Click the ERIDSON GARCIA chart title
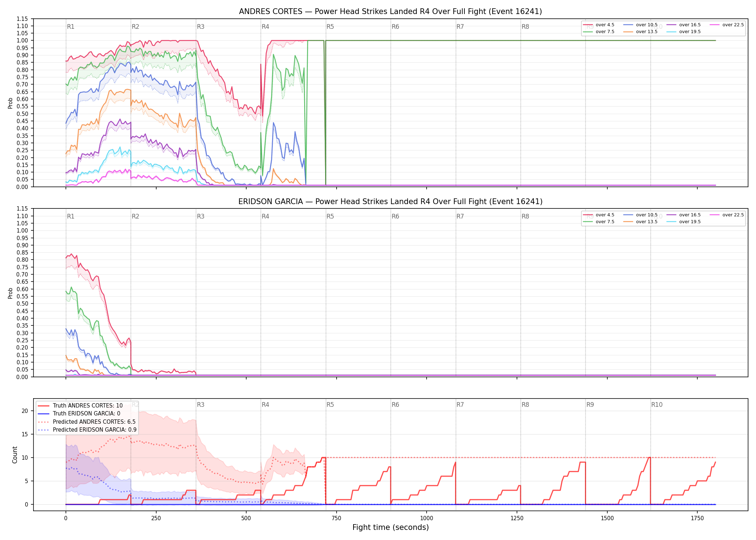 coord(391,202)
